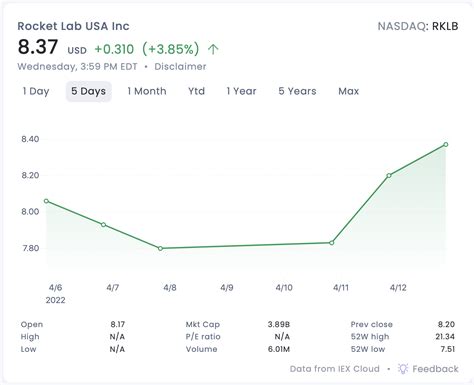Select the 1 Day range tab
The image size is (474, 385).
(x=36, y=91)
